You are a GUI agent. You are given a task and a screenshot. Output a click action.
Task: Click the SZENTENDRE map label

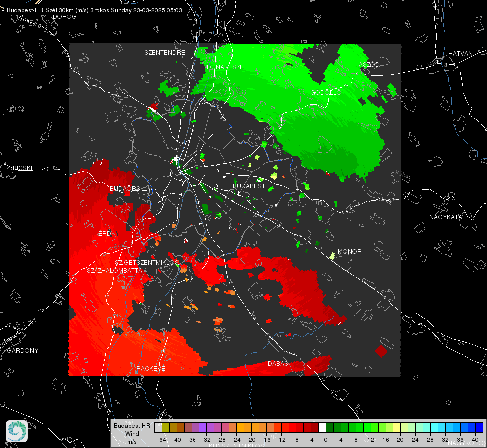165,53
